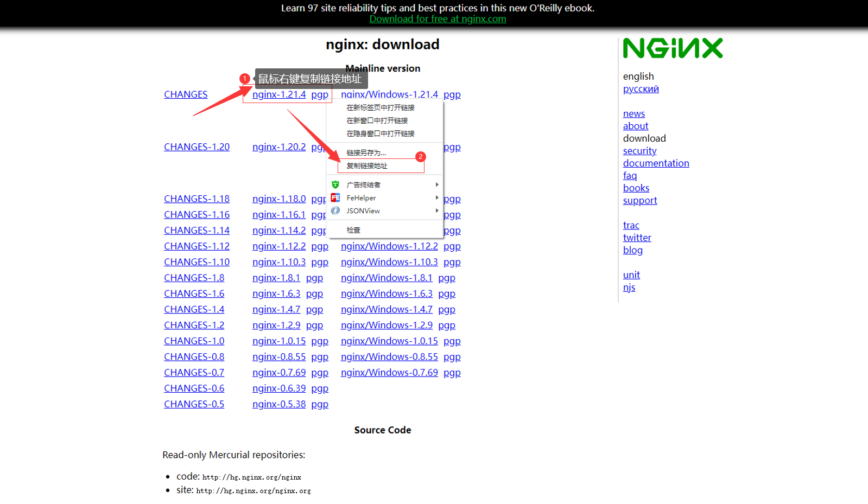Choose 在新标签页中打开链接 from the context menu
Image resolution: width=868 pixels, height=504 pixels.
tap(381, 108)
